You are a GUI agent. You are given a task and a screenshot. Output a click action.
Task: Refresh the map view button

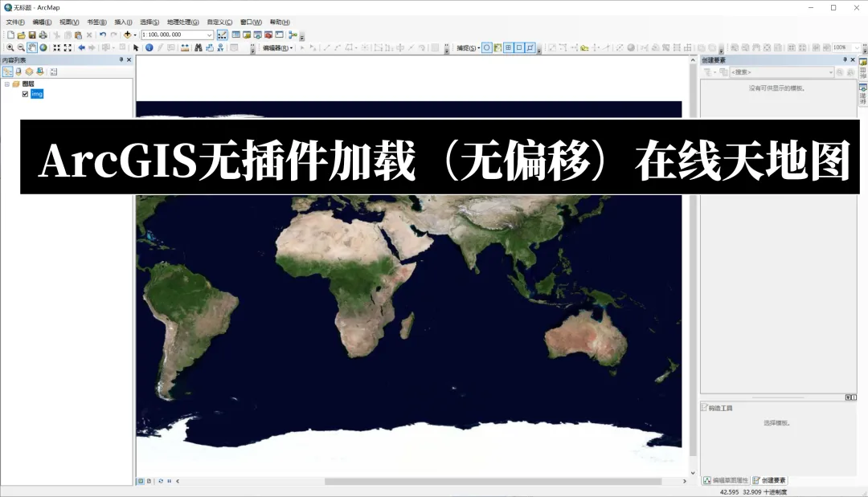(x=161, y=481)
